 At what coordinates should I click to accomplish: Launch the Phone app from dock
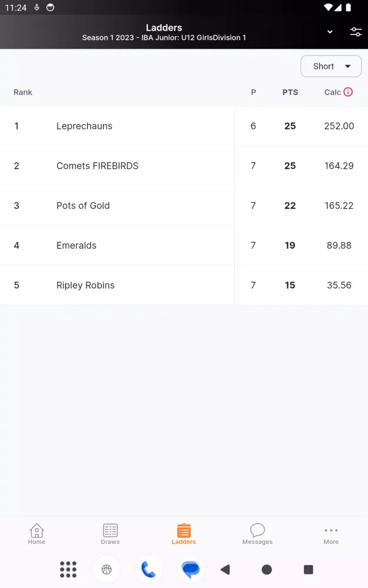click(x=148, y=569)
